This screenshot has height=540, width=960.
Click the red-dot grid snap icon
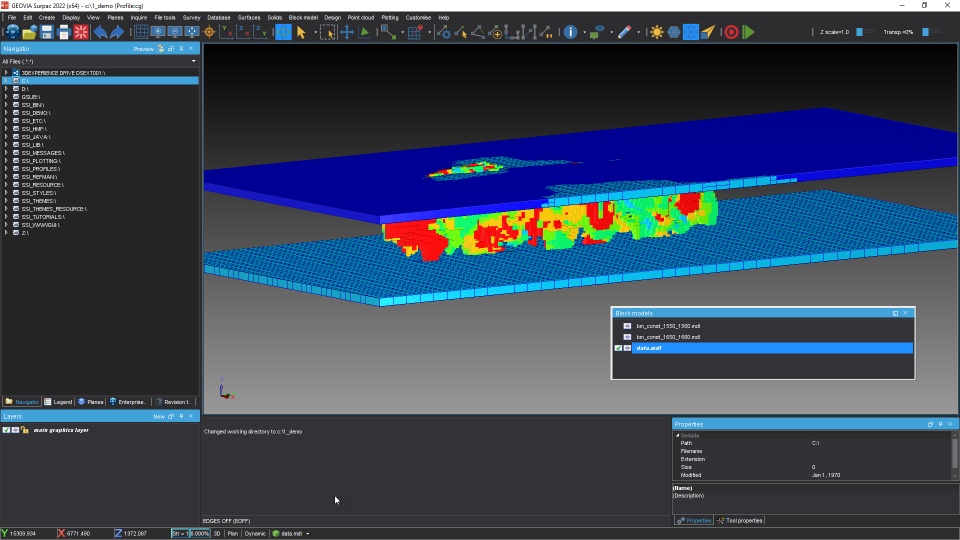tap(416, 32)
